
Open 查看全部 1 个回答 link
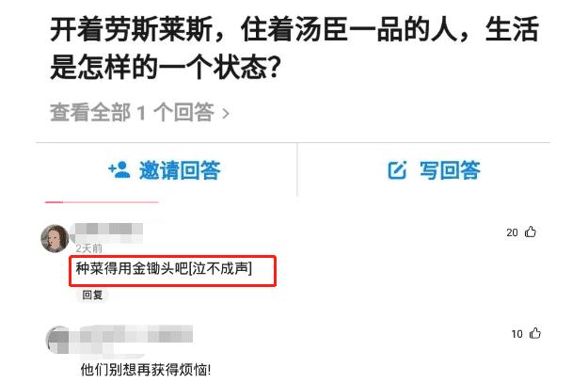[x=139, y=112]
